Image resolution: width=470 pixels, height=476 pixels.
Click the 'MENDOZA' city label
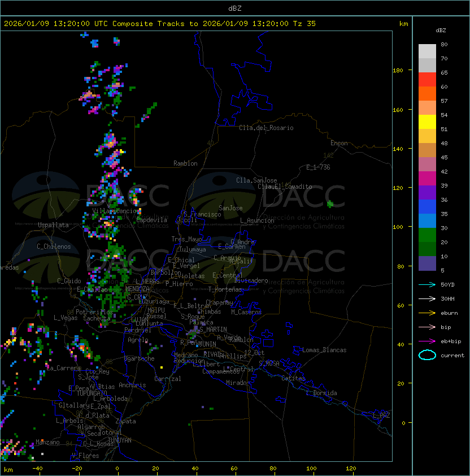[137, 289]
